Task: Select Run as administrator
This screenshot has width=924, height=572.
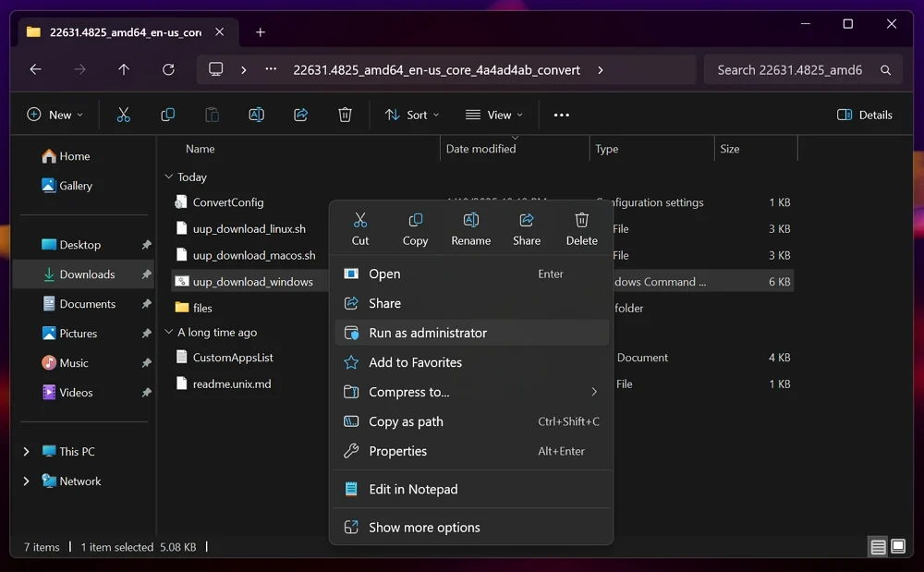Action: point(428,333)
